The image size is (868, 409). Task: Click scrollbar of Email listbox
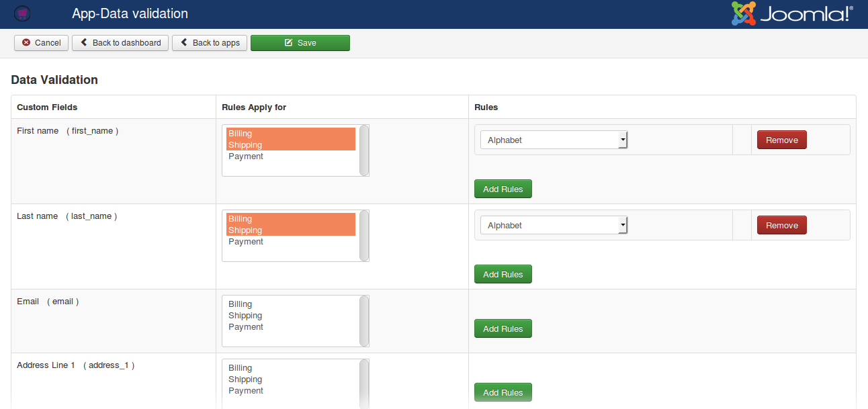[364, 321]
